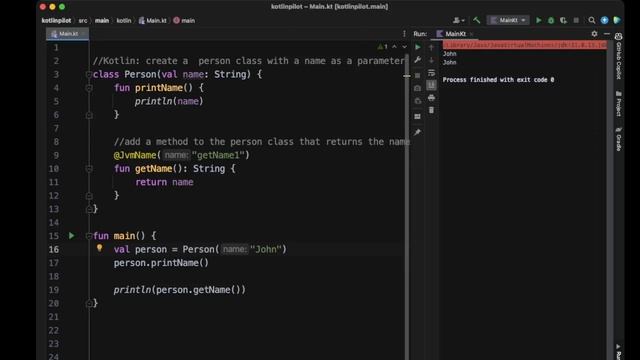Open the Gradle tool window tab
Viewport: 640px width, 360px height.
click(x=618, y=139)
